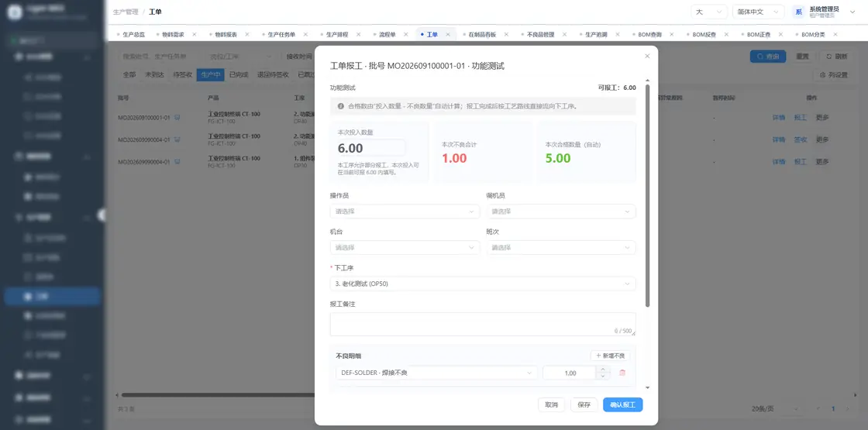
Task: Close the 流程单 tab via X icon
Action: [x=406, y=34]
